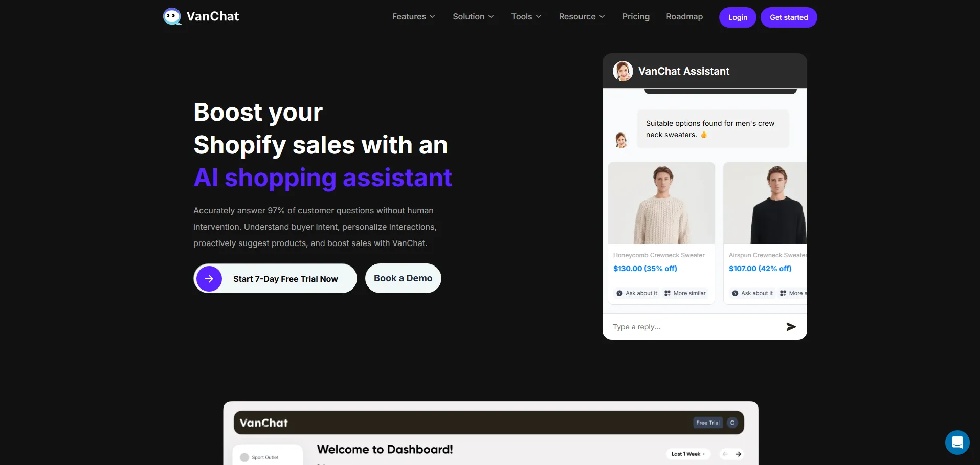Viewport: 980px width, 465px height.
Task: Click More similar under Honeycomb Sweater
Action: tap(685, 293)
